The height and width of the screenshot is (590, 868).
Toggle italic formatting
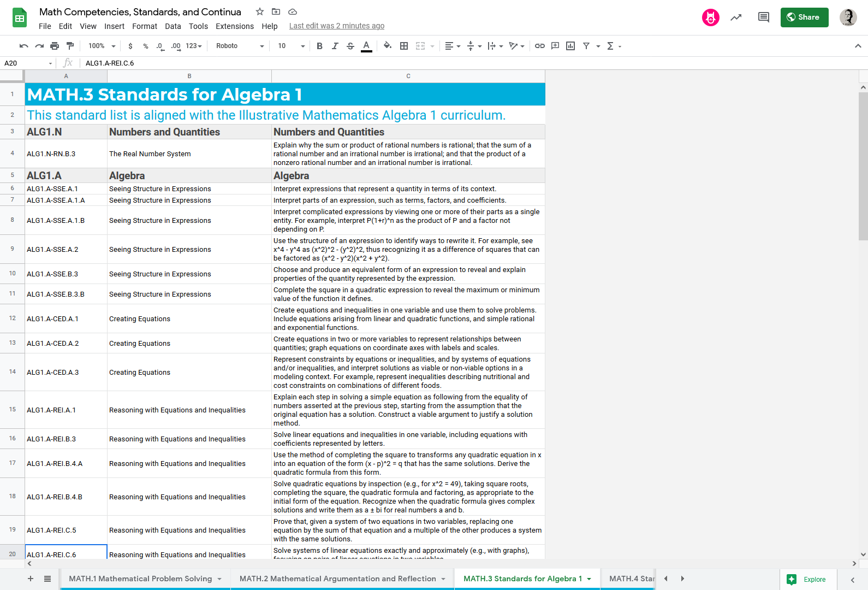tap(335, 46)
